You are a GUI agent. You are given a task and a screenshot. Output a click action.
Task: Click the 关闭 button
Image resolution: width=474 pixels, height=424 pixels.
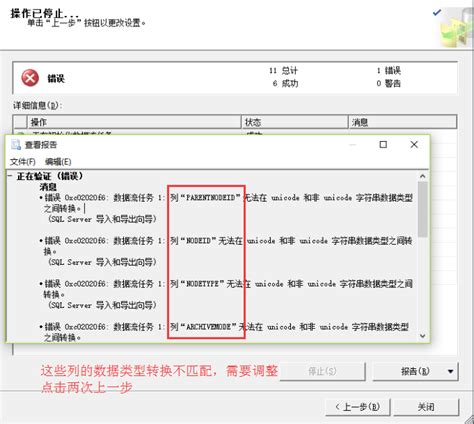426,407
